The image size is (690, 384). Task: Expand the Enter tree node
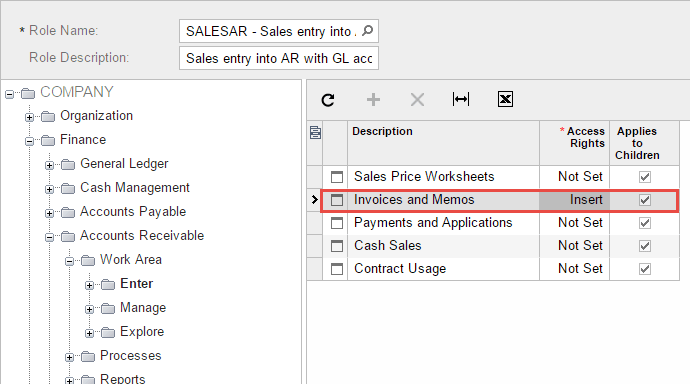click(89, 285)
